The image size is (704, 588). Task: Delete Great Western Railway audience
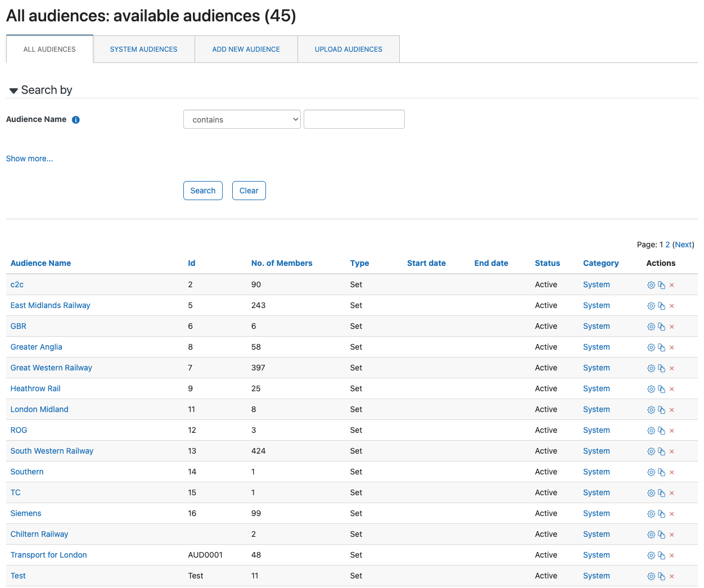pyautogui.click(x=672, y=368)
